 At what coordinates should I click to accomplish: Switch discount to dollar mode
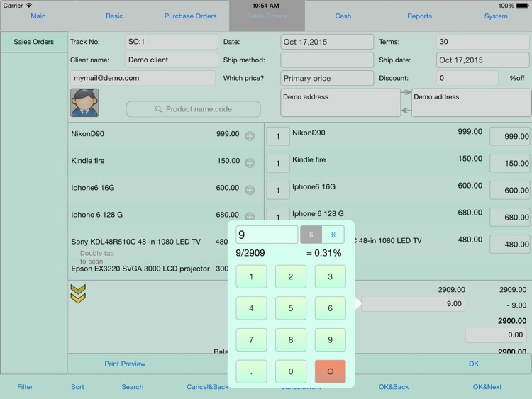[x=311, y=235]
